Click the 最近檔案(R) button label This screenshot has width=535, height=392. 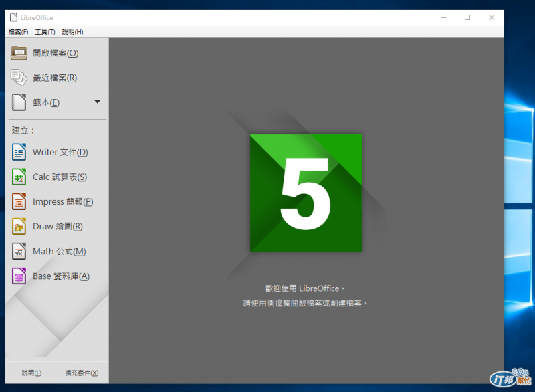tap(55, 78)
